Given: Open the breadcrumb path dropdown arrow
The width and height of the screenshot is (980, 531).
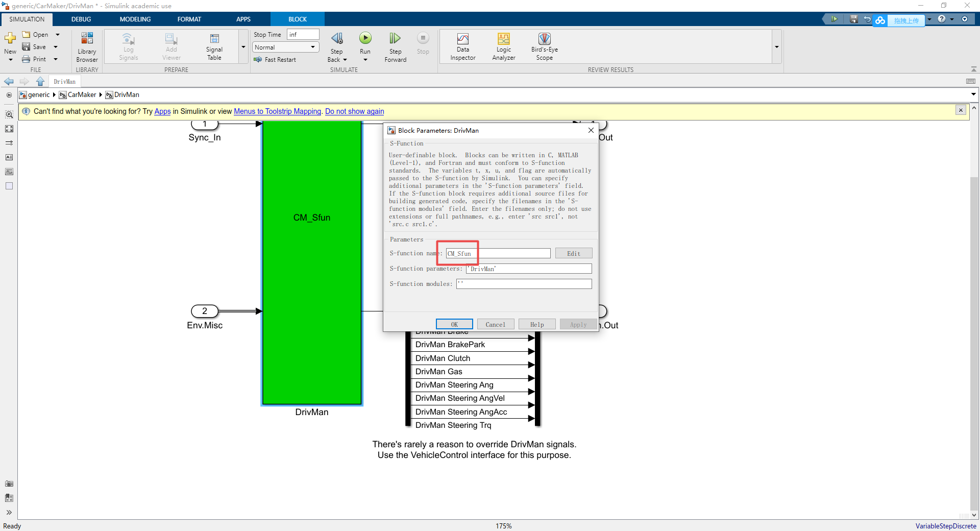Looking at the screenshot, I should 973,94.
